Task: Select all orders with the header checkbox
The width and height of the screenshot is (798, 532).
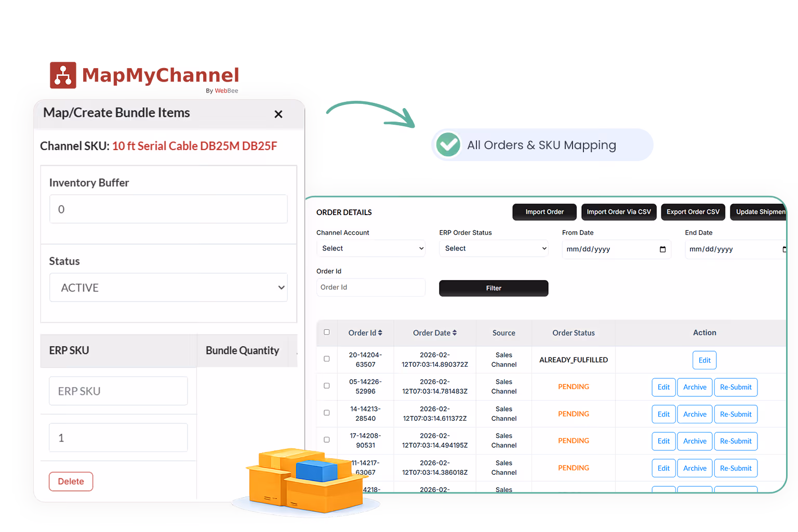Action: (x=327, y=333)
